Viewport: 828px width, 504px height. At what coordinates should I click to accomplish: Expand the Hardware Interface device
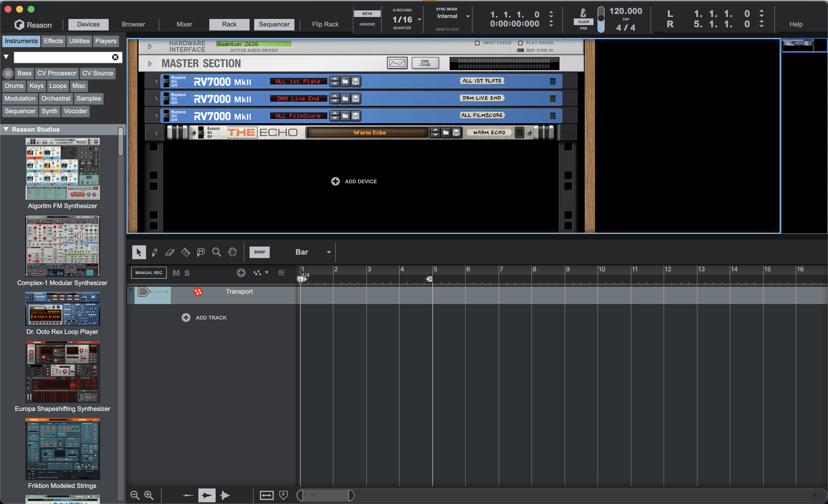[150, 47]
